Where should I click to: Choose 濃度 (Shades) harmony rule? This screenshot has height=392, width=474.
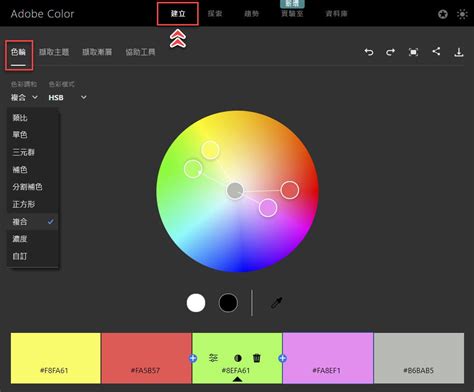pyautogui.click(x=33, y=239)
